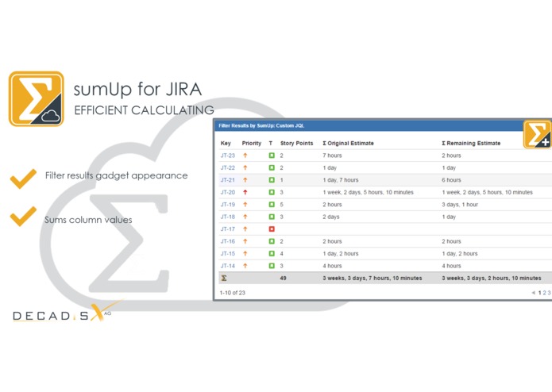The image size is (552, 392).
Task: Click '1 day, 7 hours' estimate for JT-21
Action: (341, 180)
